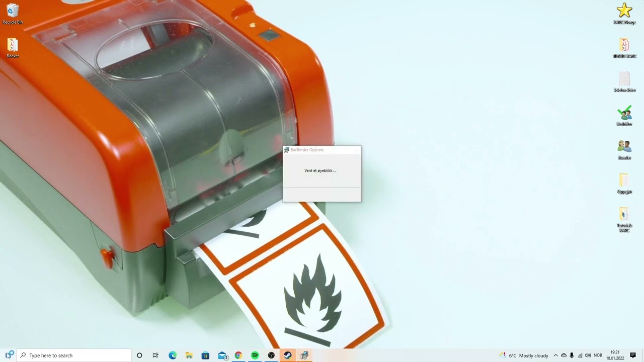Expand hidden system tray icons chevron
Image resolution: width=644 pixels, height=362 pixels.
pyautogui.click(x=555, y=355)
